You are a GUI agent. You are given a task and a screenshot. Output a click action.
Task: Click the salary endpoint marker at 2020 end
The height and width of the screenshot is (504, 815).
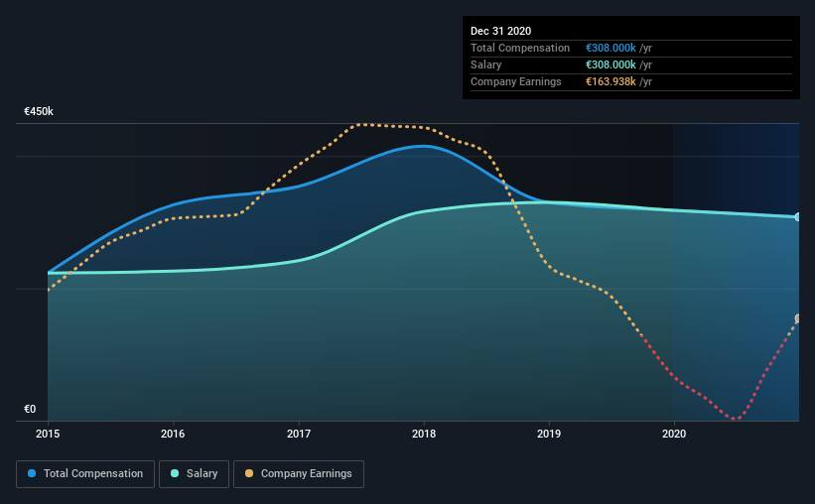tap(798, 216)
